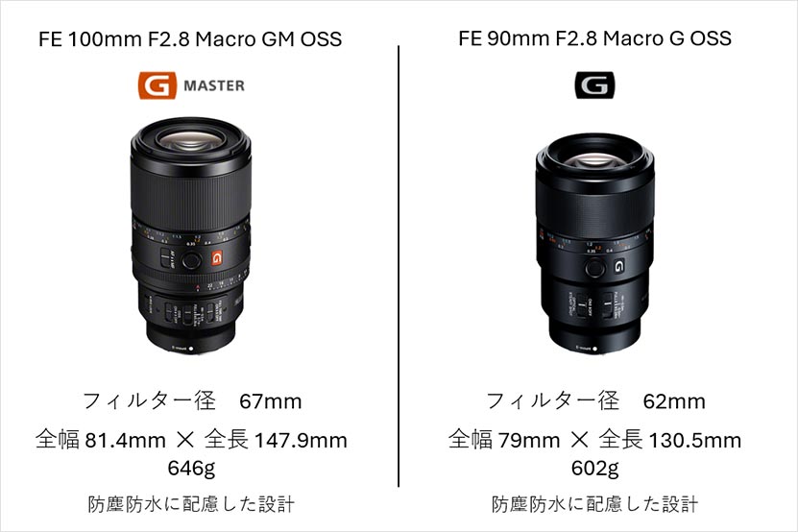Click the AF/MF switch on the left lens

167,257
